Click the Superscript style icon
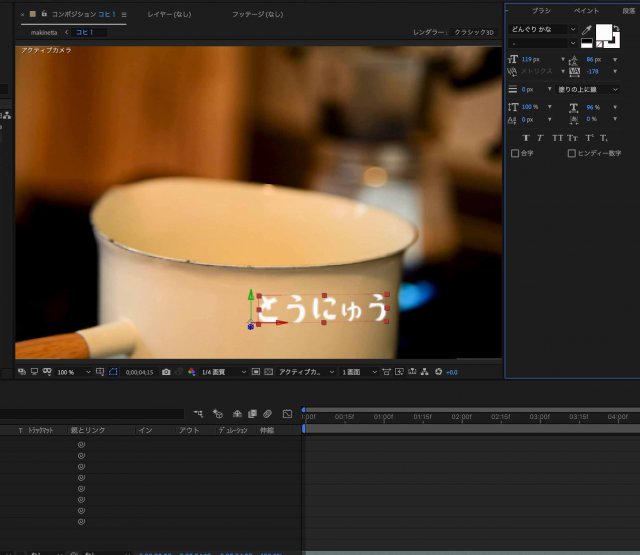Image resolution: width=640 pixels, height=555 pixels. [x=589, y=137]
